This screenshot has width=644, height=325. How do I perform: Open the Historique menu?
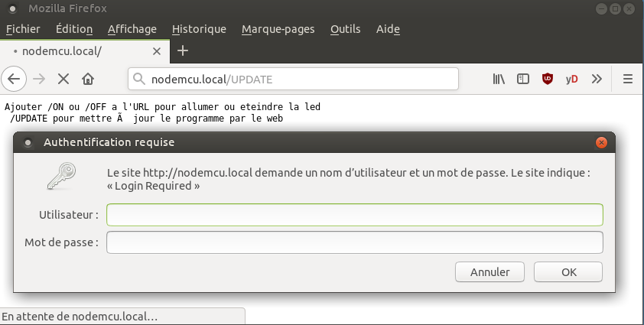click(199, 29)
